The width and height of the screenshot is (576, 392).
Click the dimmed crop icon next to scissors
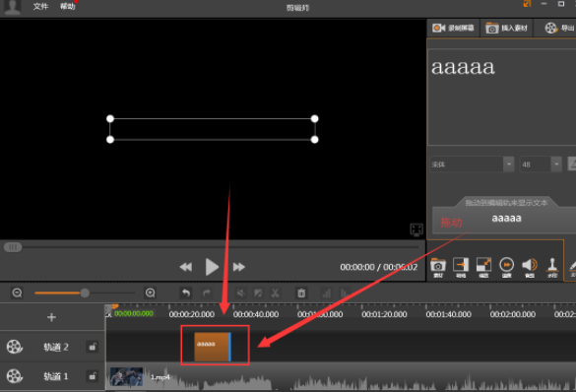tap(258, 293)
